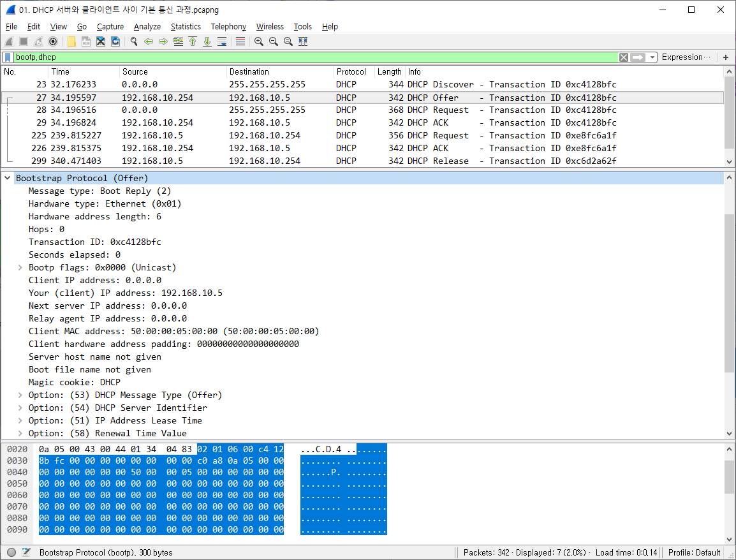
Task: Click Profile: Default in status bar
Action: tap(694, 552)
